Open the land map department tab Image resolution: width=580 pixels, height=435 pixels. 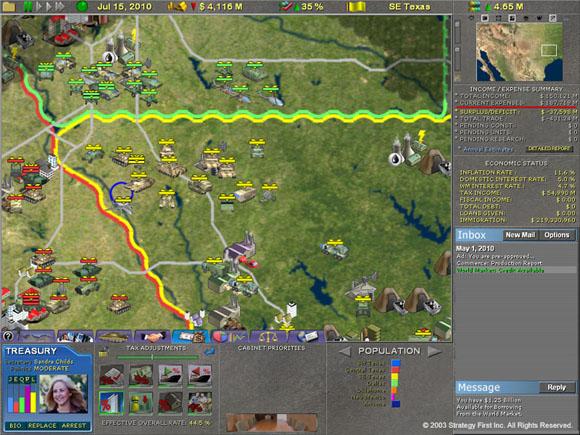[36, 336]
